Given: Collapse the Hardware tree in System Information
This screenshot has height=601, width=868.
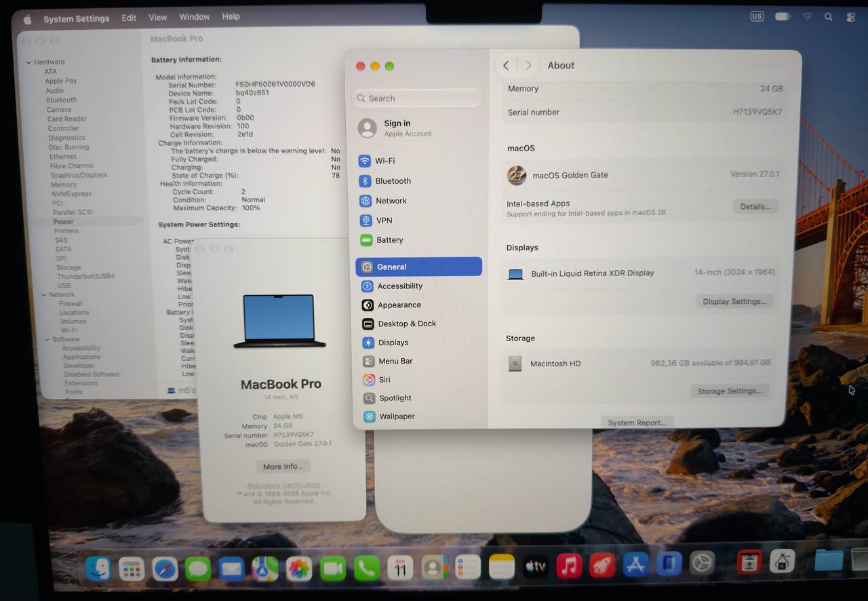Looking at the screenshot, I should pos(28,62).
